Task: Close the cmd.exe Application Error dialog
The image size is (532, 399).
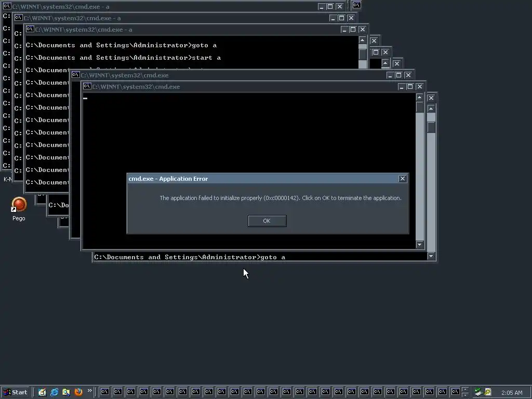Action: click(x=403, y=179)
